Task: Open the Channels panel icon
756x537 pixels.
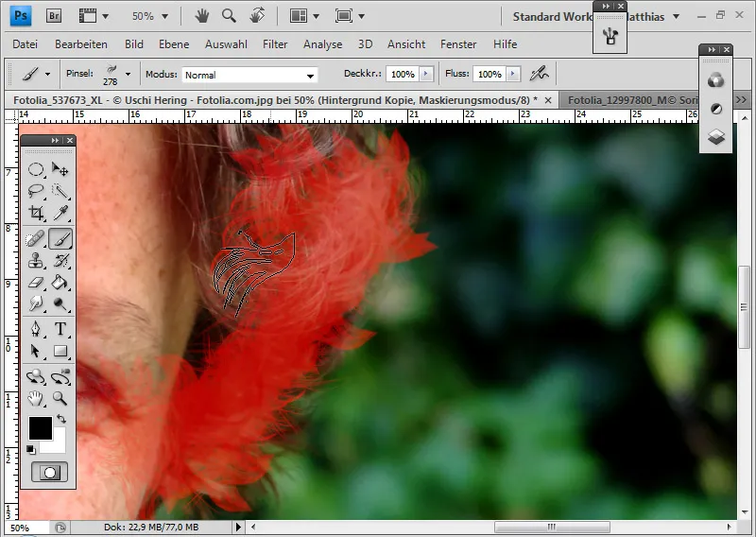Action: coord(716,80)
